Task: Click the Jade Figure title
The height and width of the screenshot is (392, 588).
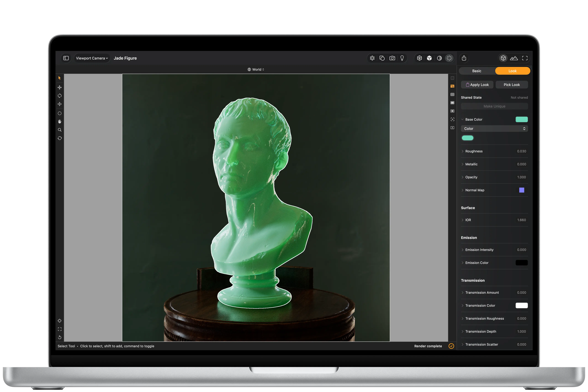Action: pyautogui.click(x=125, y=58)
